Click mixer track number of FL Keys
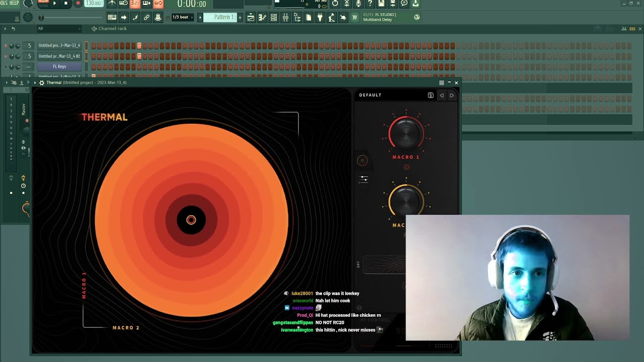This screenshot has width=644, height=362. tap(29, 66)
